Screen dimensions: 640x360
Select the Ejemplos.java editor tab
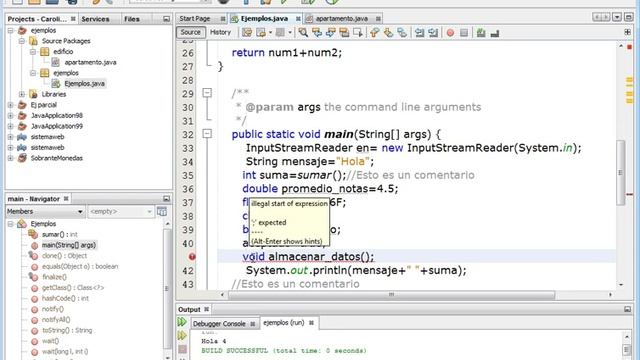(264, 19)
